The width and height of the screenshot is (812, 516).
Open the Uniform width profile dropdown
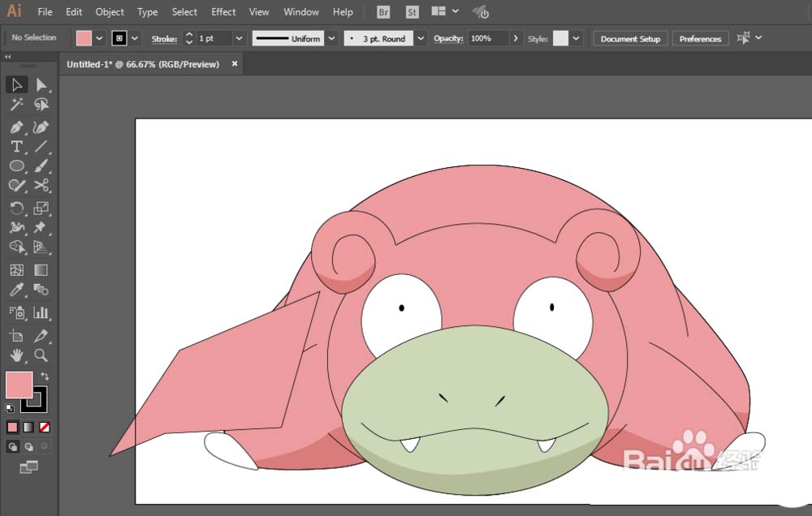[x=331, y=38]
